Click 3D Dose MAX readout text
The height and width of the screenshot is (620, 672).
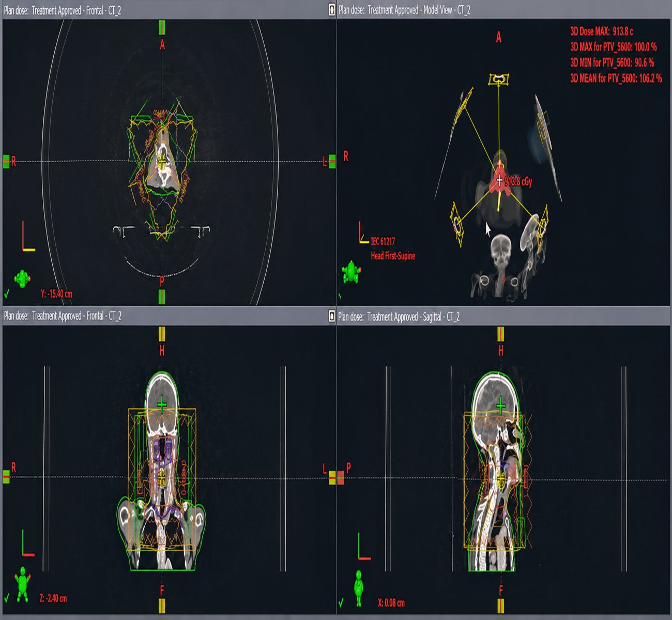click(602, 32)
